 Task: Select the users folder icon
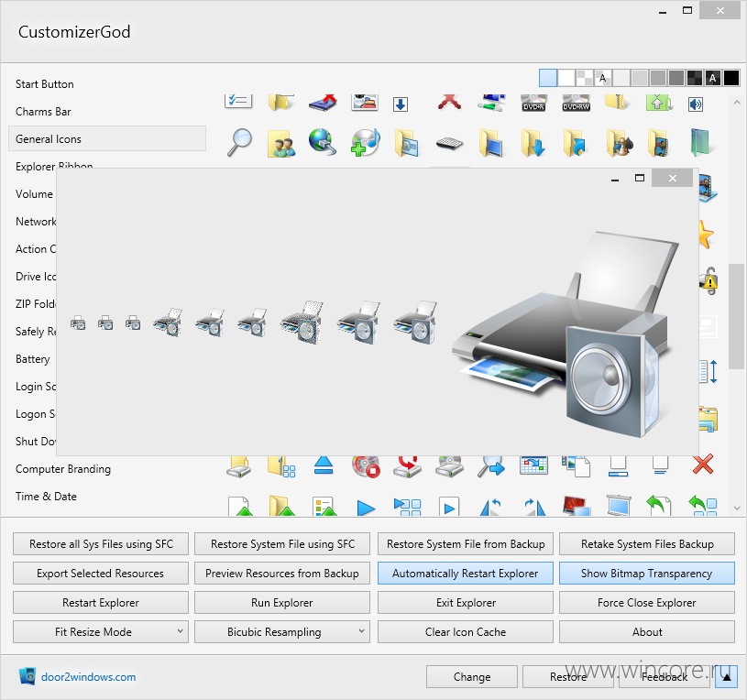point(281,143)
